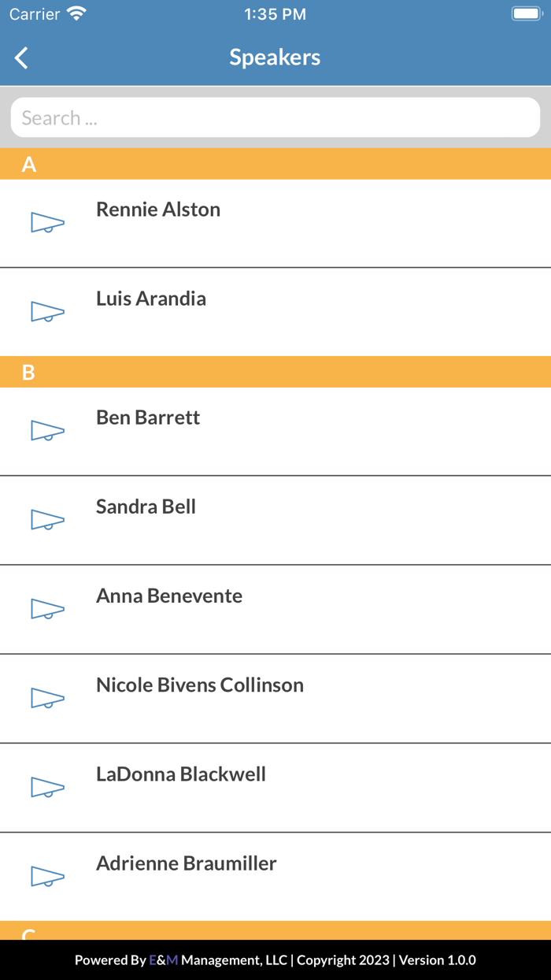Open Luis Arandia speaker profile

click(x=151, y=299)
